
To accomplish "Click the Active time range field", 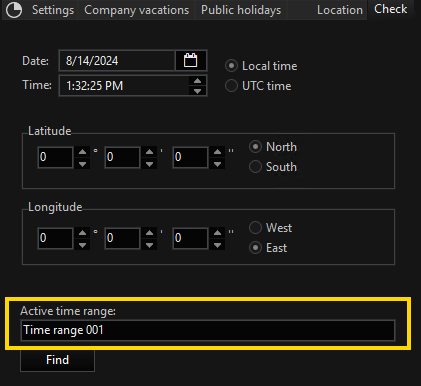I will [x=208, y=330].
